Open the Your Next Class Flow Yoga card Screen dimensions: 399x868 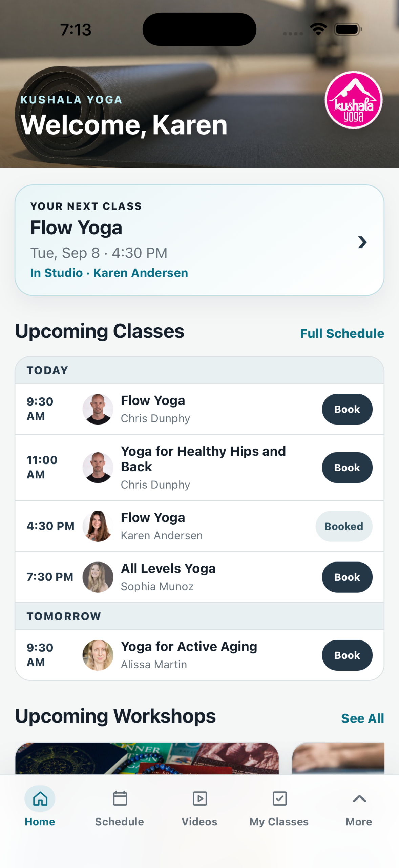pyautogui.click(x=199, y=240)
